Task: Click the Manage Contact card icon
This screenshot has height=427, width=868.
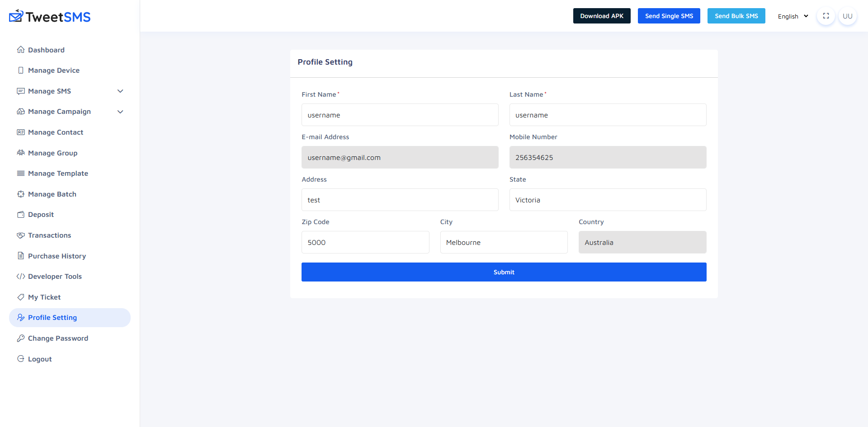Action: point(21,132)
